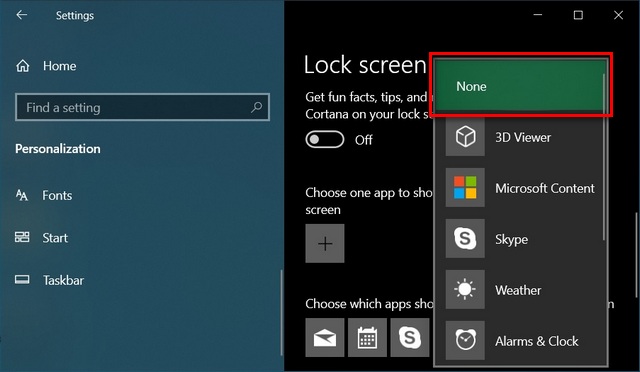Image resolution: width=640 pixels, height=372 pixels.
Task: Click the Taskbar icon in sidebar
Action: pos(22,280)
